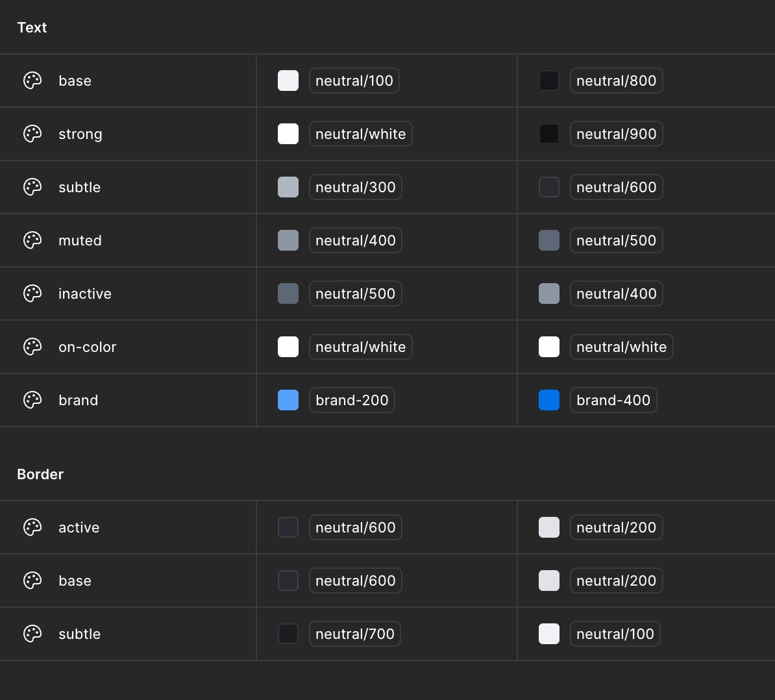Select the on-color variable name
Image resolution: width=775 pixels, height=700 pixels.
tap(88, 347)
